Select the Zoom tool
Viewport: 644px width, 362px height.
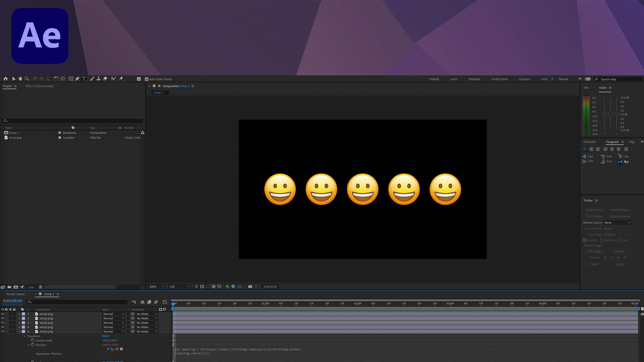[27, 79]
